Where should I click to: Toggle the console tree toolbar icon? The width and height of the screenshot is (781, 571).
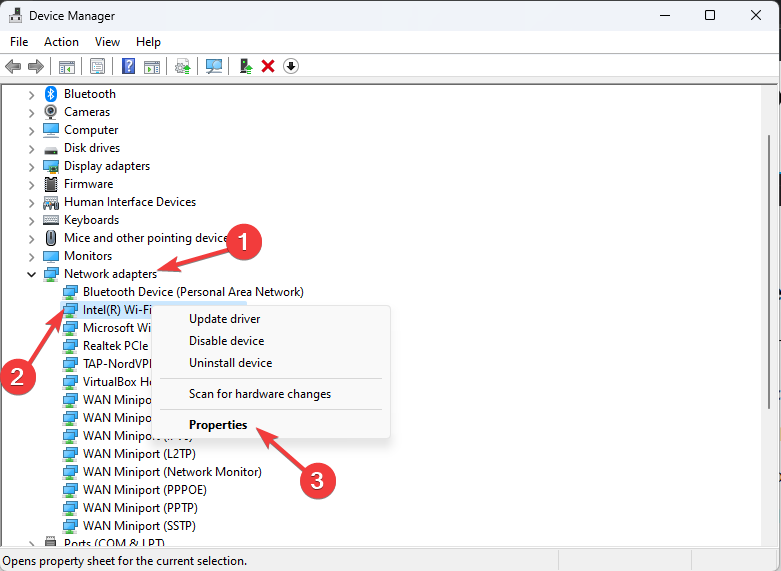67,66
